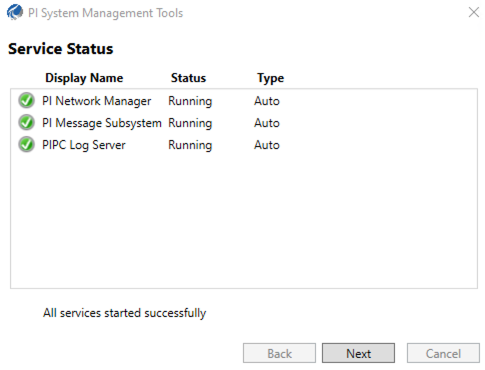The width and height of the screenshot is (485, 370).
Task: Select the PI Message Subsystem service name
Action: point(102,123)
